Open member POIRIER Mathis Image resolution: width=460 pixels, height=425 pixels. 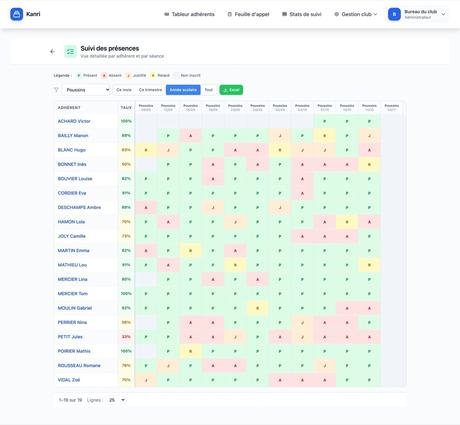[74, 351]
